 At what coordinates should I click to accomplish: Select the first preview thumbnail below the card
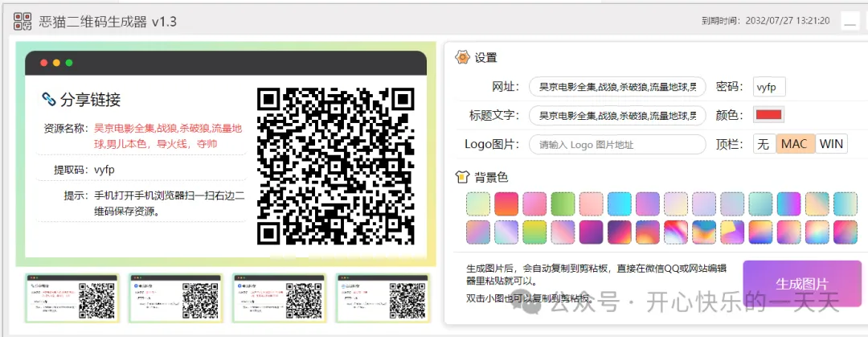pyautogui.click(x=72, y=298)
